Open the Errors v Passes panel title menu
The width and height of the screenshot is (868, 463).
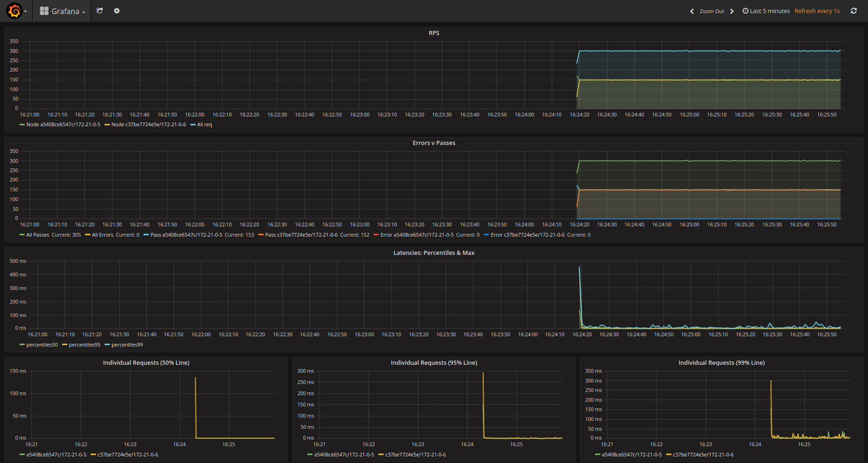434,143
